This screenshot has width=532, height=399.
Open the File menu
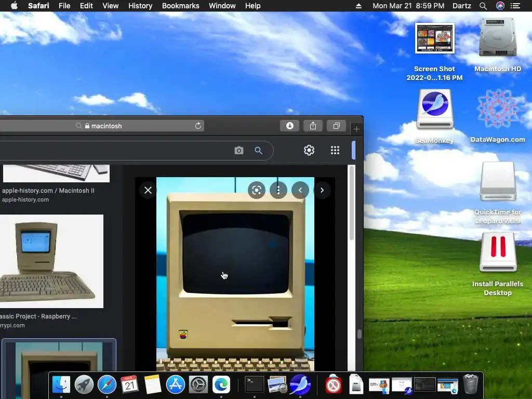64,6
